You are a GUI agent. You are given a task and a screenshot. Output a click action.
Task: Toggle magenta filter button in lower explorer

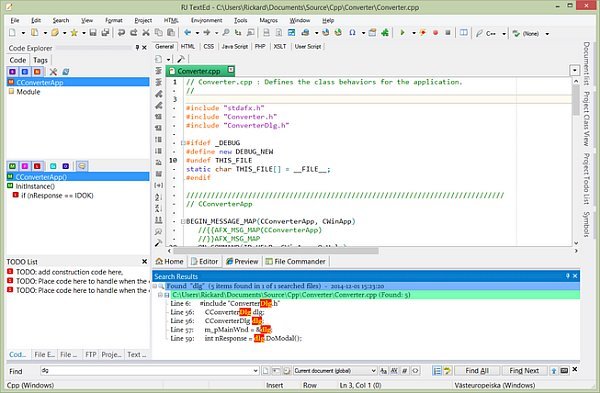pyautogui.click(x=25, y=166)
